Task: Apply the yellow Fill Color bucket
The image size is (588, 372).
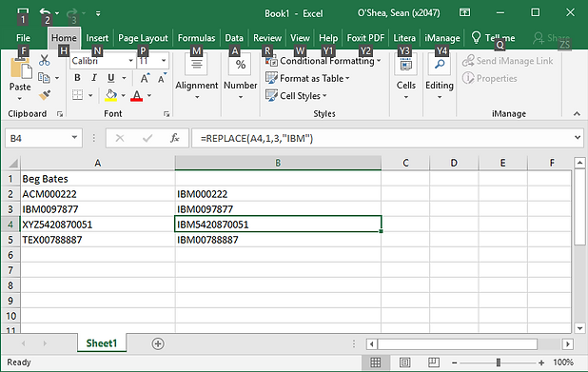Action: click(111, 95)
